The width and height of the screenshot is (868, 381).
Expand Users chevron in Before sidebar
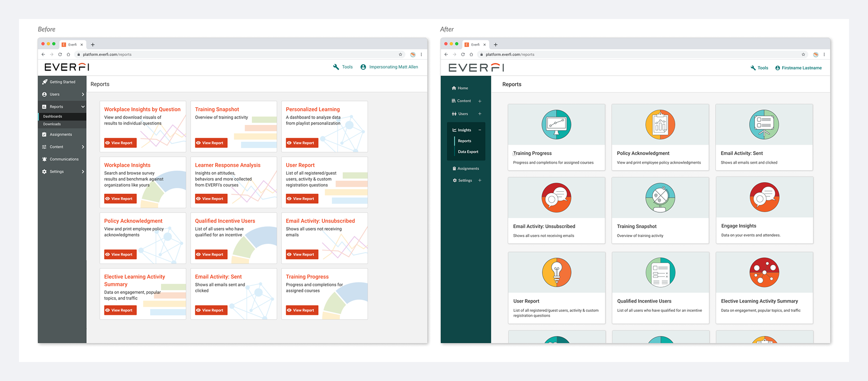[83, 95]
